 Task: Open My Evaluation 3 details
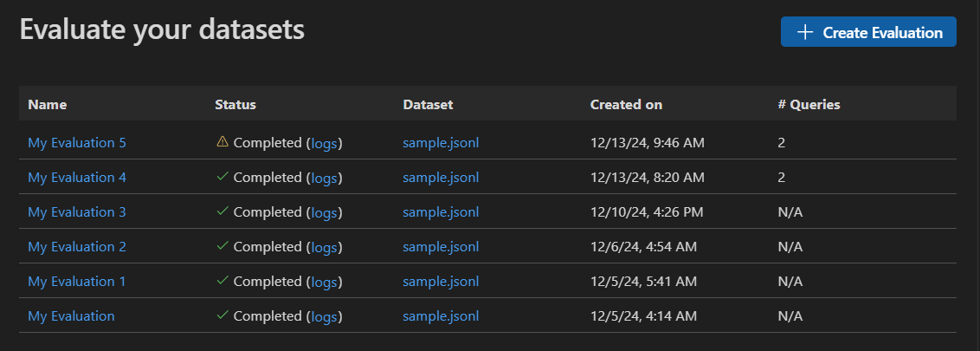coord(77,212)
